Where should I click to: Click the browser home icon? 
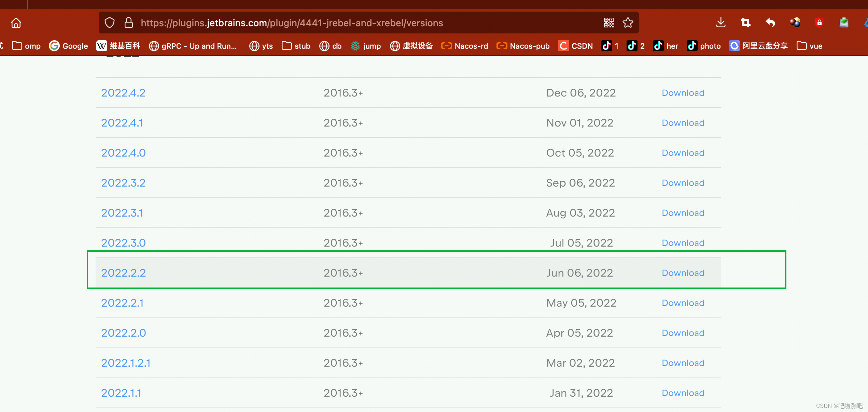click(16, 23)
